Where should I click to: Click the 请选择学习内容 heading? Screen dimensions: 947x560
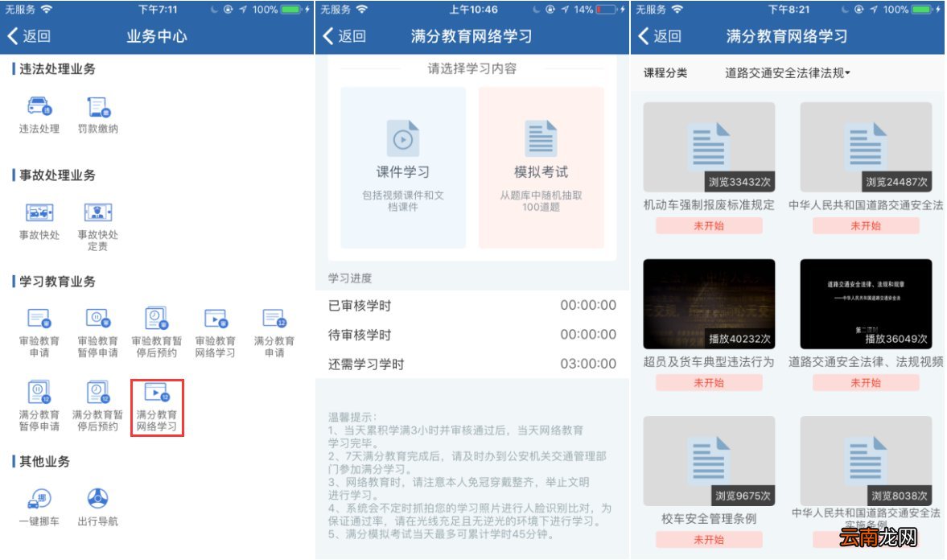coord(472,69)
